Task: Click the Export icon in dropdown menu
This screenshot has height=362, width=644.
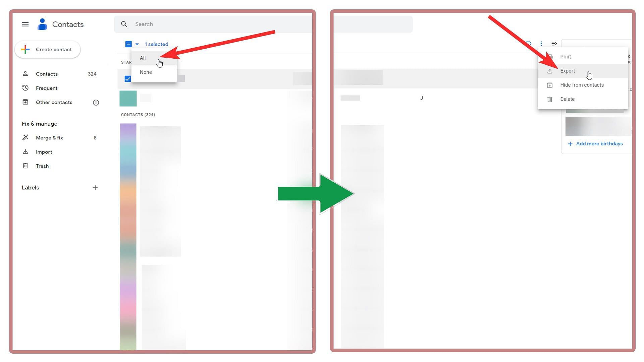Action: click(550, 71)
